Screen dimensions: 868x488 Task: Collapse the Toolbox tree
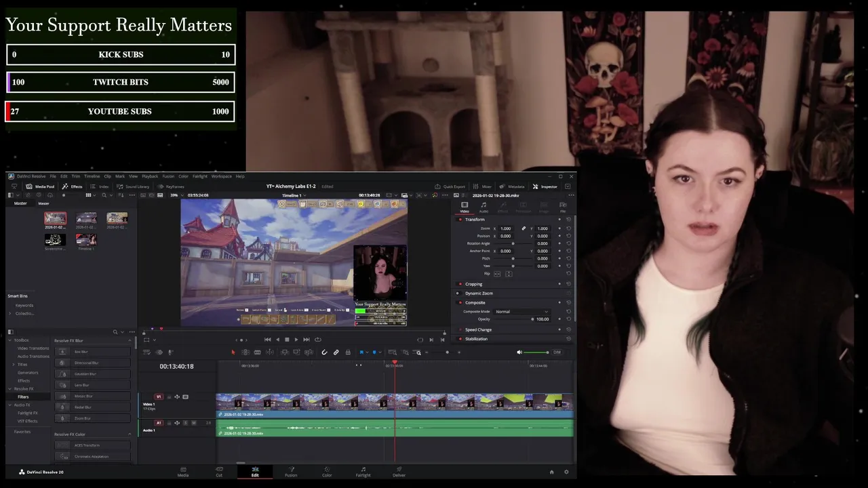[x=9, y=340]
